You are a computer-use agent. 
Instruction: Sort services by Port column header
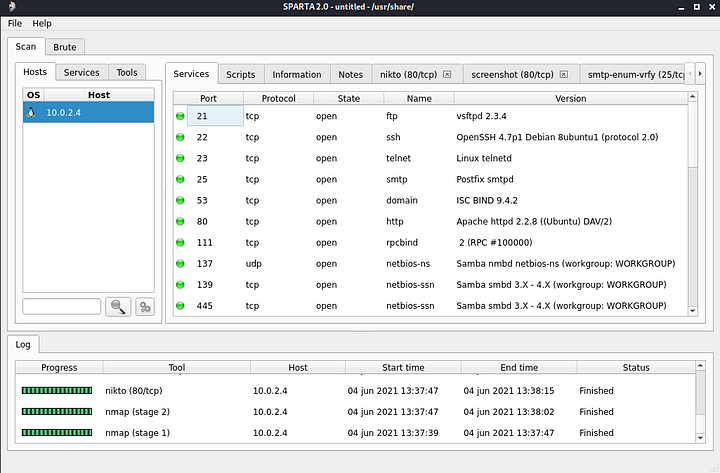[208, 98]
